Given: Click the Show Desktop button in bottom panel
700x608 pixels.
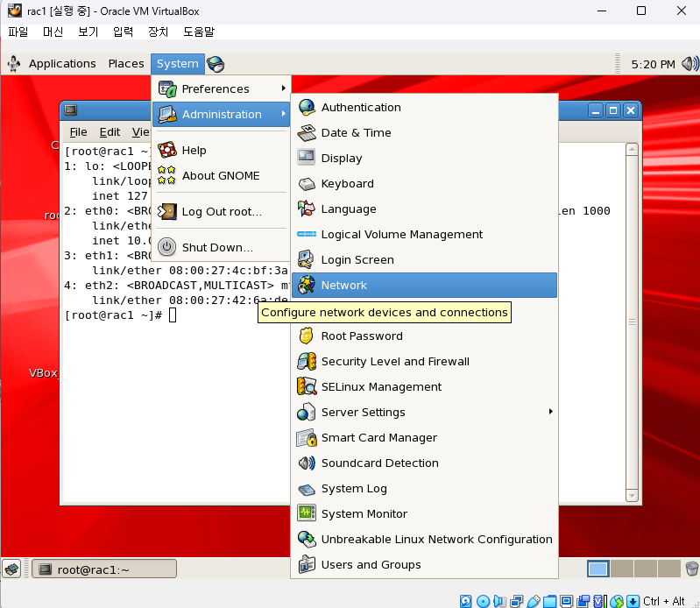Looking at the screenshot, I should click(12, 569).
